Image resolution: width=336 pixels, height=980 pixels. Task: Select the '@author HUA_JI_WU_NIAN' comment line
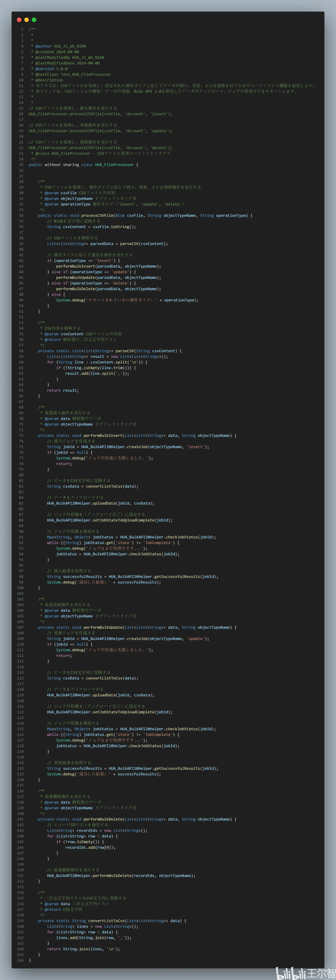[58, 46]
